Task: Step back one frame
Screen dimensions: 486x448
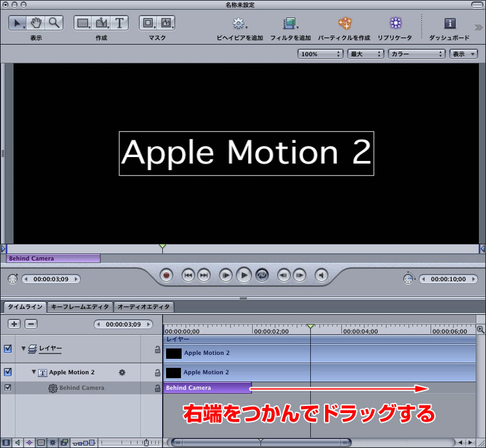Action: [284, 275]
